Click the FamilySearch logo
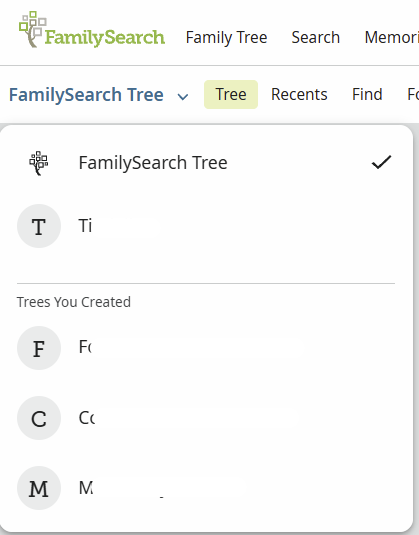The width and height of the screenshot is (419, 535). click(x=92, y=30)
